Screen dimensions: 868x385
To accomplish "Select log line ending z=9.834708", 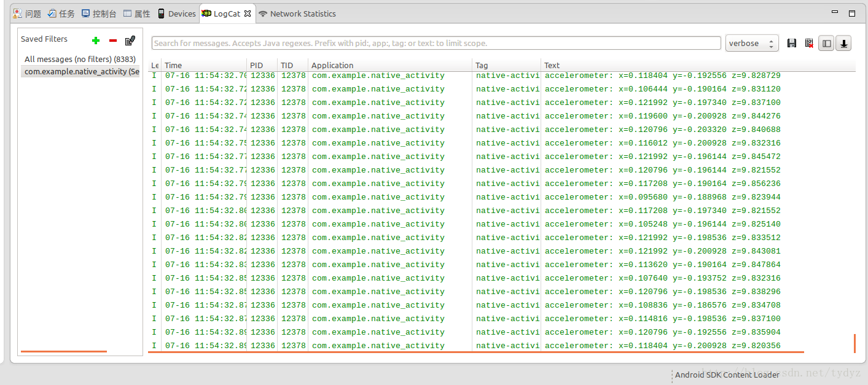I will [x=502, y=305].
